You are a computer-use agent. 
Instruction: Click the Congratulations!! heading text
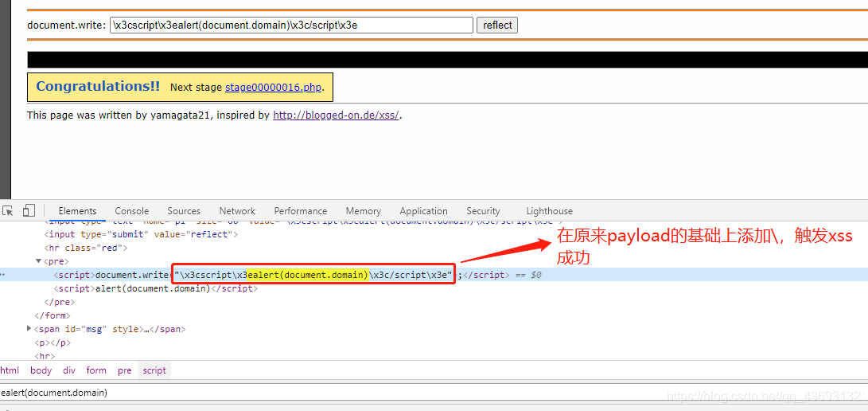[x=98, y=86]
